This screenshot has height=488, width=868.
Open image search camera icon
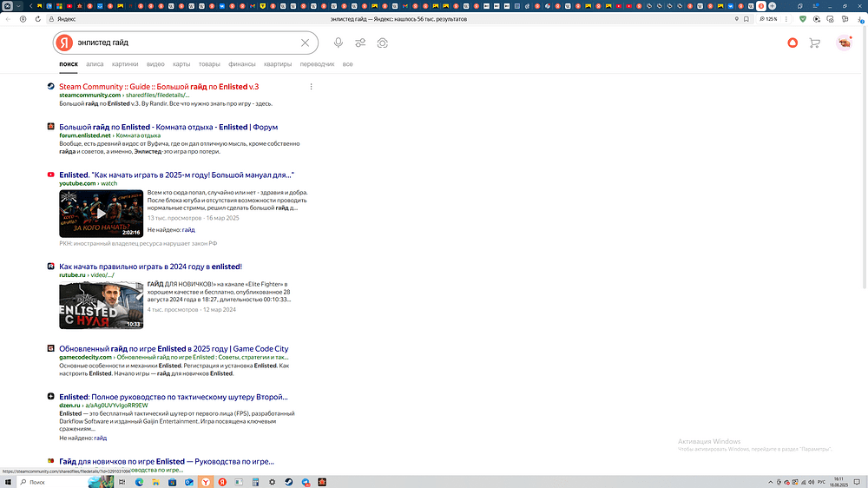click(383, 43)
